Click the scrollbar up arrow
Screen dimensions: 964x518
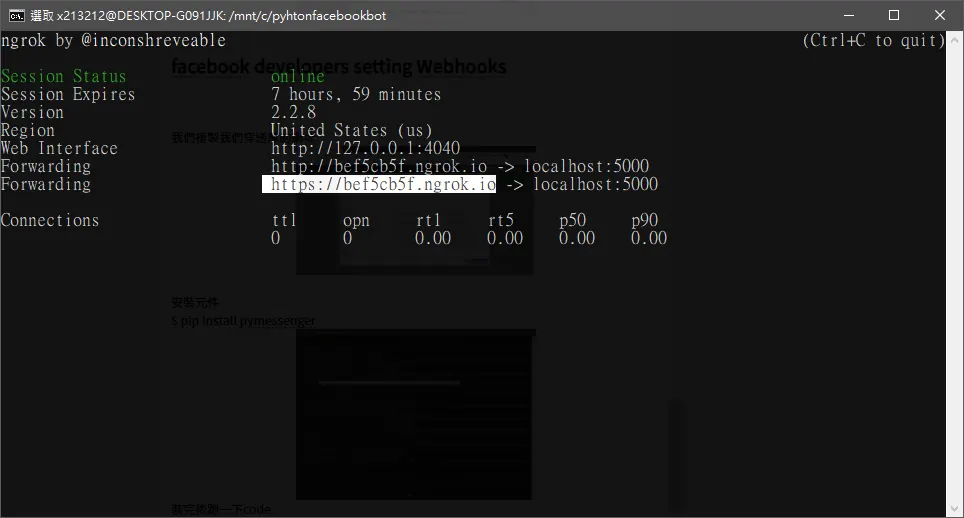[x=954, y=39]
